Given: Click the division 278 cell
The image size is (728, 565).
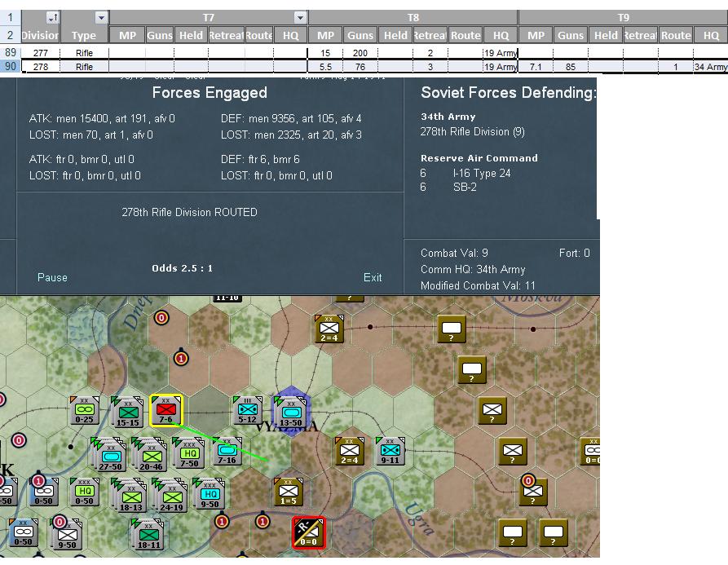Looking at the screenshot, I should [x=41, y=67].
